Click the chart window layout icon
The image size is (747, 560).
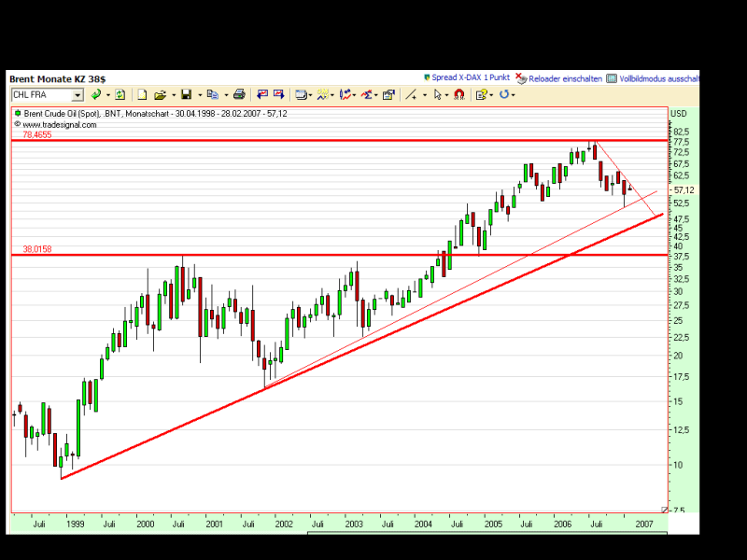pos(301,95)
